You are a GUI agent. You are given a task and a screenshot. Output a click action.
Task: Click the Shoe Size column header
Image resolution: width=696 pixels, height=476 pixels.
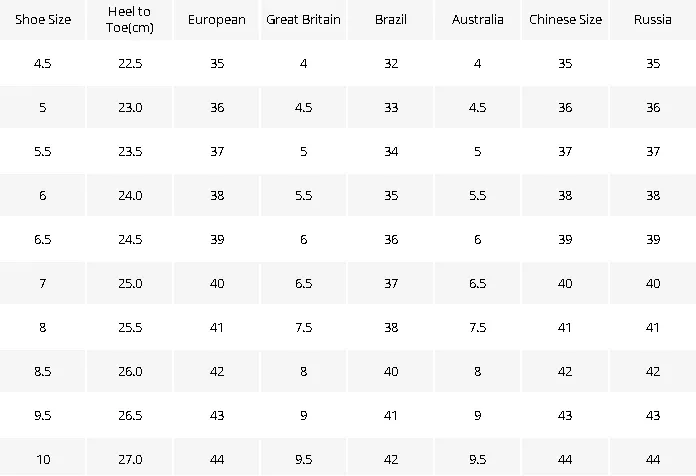coord(43,20)
